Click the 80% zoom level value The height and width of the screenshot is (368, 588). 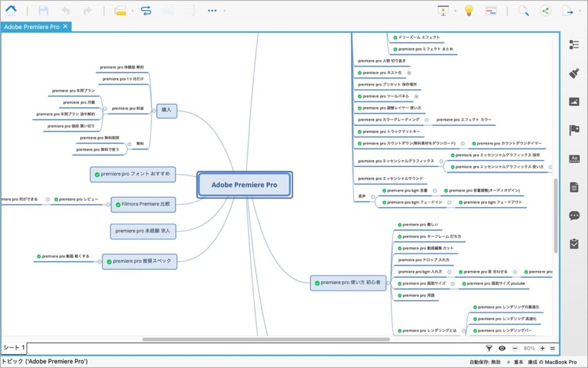point(529,348)
